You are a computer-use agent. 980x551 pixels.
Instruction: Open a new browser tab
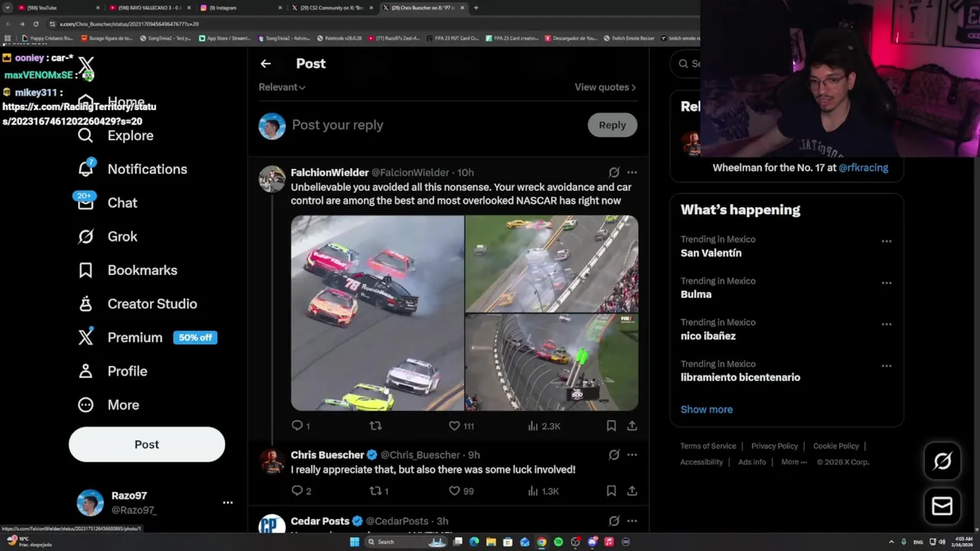[475, 8]
